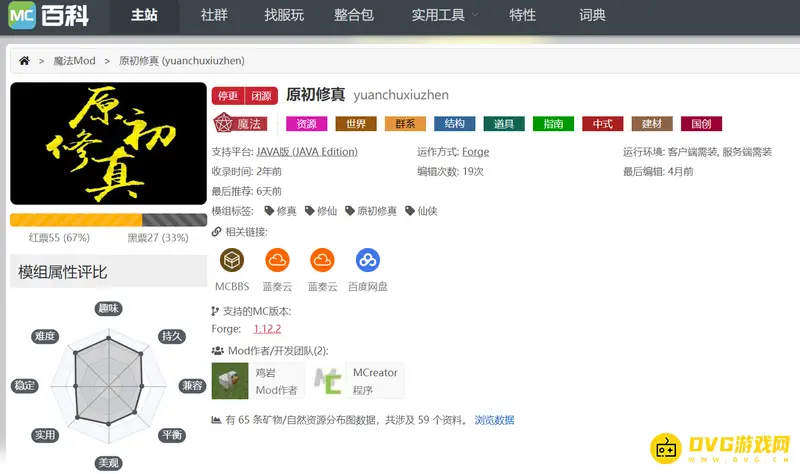
Task: Open the first 蓝奏云 cloud icon
Action: (277, 261)
